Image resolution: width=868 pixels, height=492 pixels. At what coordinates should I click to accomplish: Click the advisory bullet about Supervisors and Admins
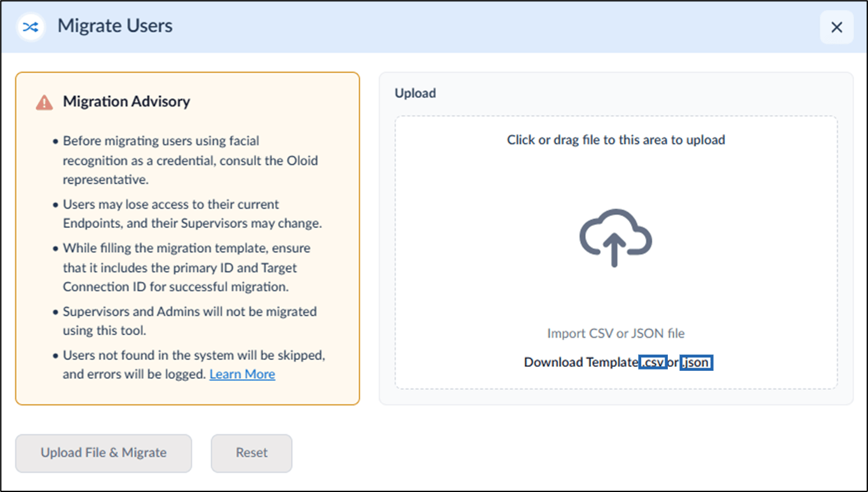click(190, 321)
